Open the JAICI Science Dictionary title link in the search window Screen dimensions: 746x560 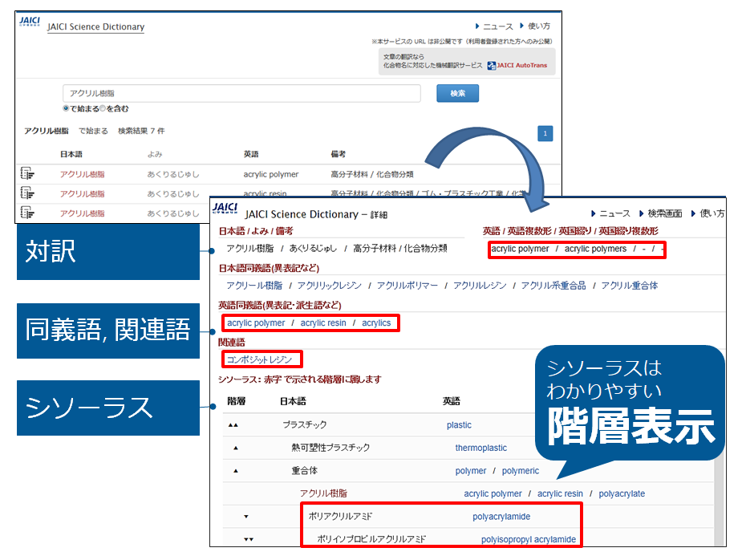[x=95, y=26]
